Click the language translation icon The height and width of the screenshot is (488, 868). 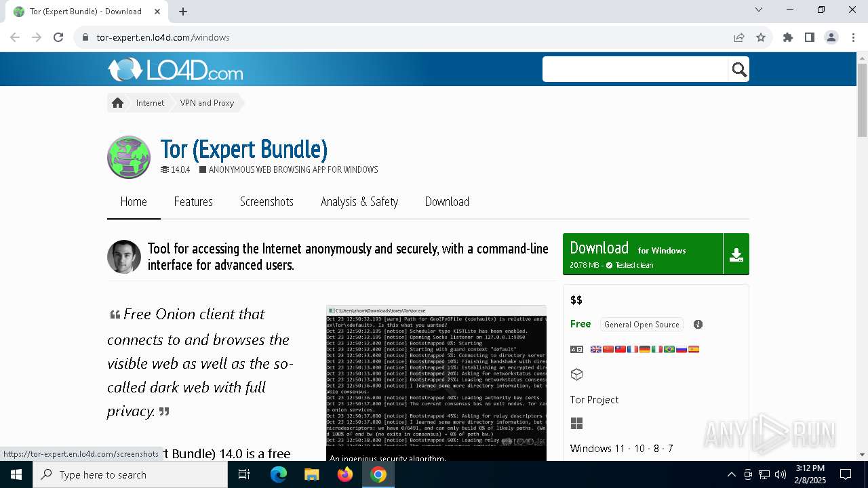point(576,349)
